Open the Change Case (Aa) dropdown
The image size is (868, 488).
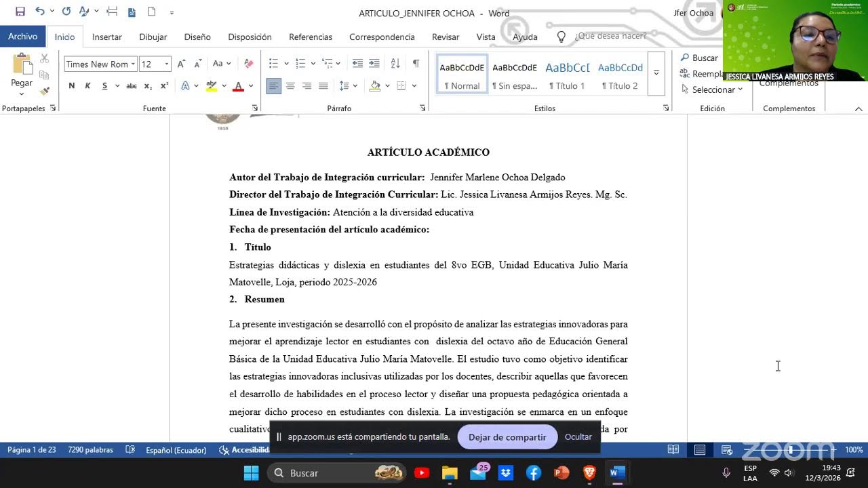[x=222, y=64]
